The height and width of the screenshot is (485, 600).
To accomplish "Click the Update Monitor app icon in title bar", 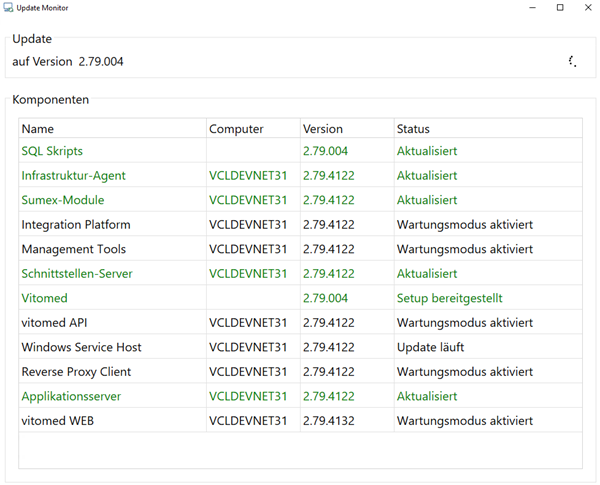I will [8, 8].
